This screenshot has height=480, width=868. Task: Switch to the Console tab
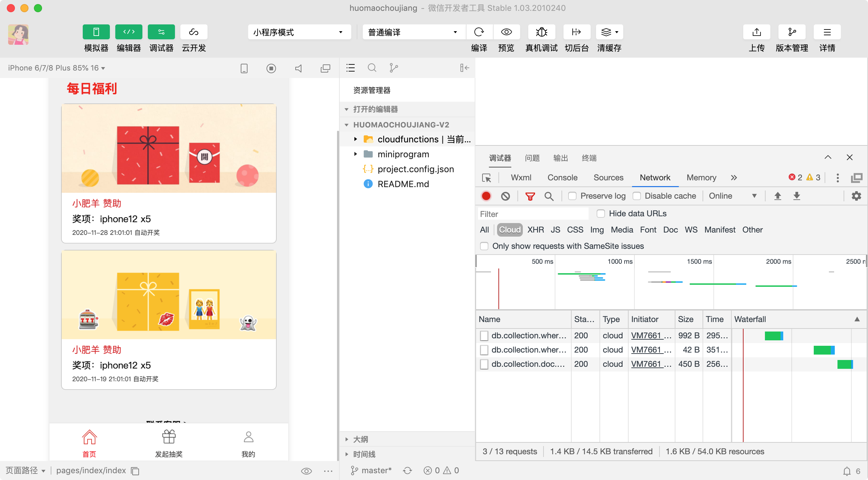click(562, 178)
